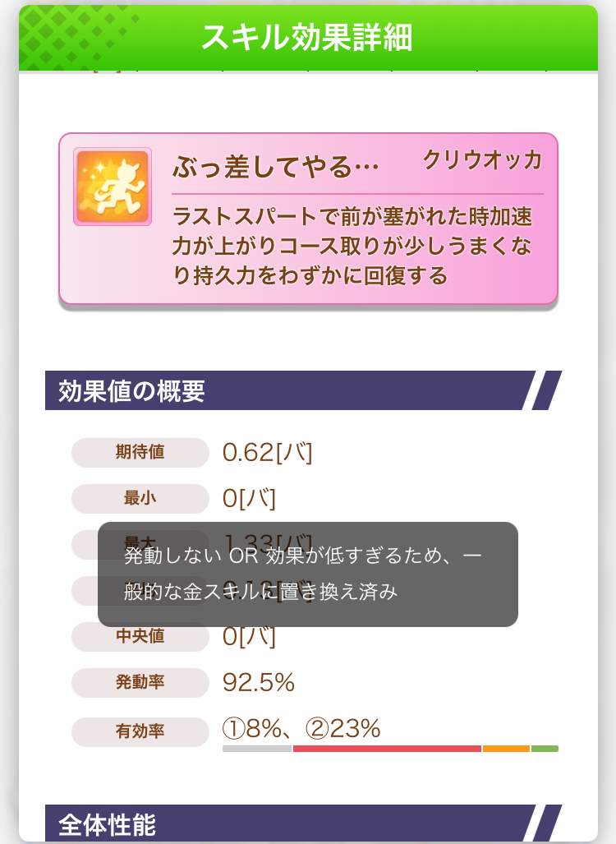Viewport: 616px width, 844px height.
Task: Tap the 最小 label pill
Action: 140,499
